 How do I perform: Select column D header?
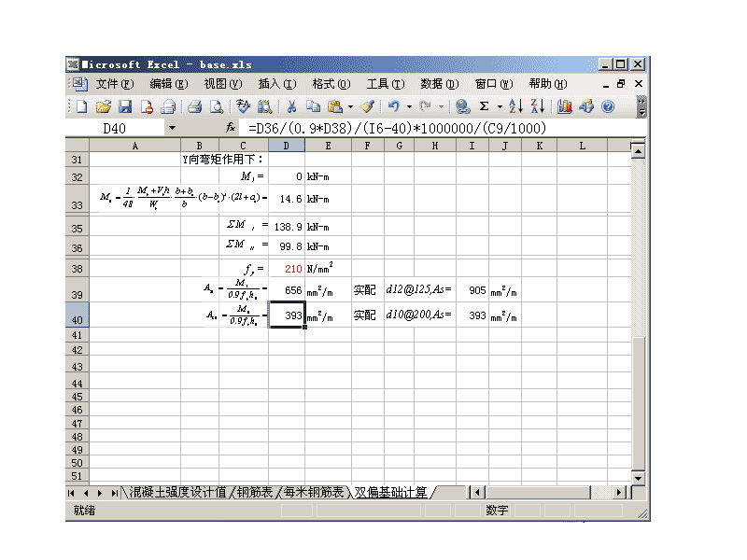[x=287, y=146]
